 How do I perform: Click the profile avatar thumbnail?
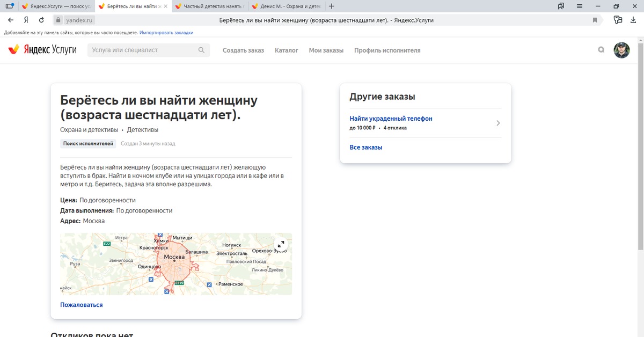(x=621, y=49)
